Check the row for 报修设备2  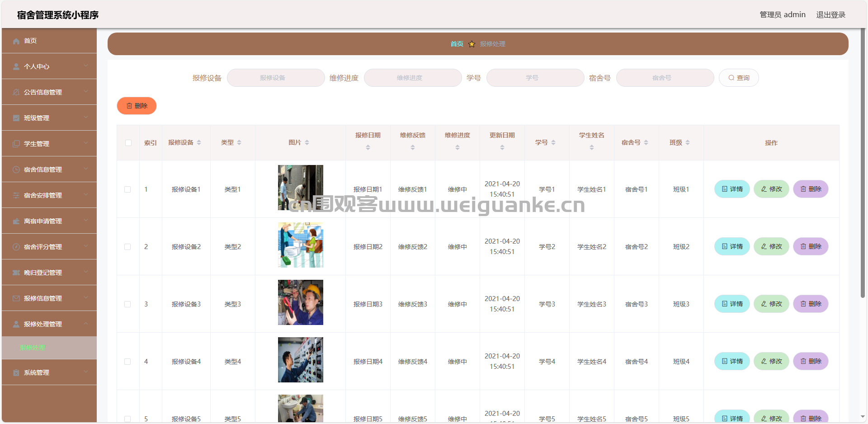127,247
